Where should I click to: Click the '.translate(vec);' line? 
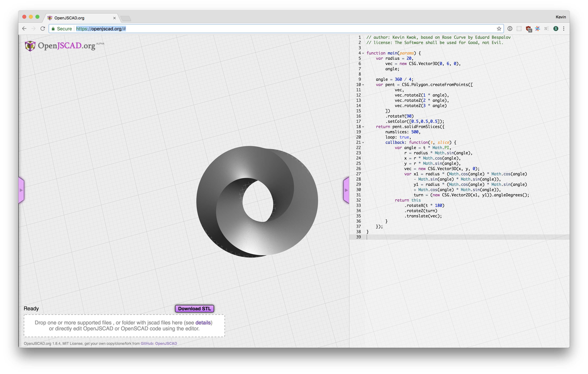point(423,216)
